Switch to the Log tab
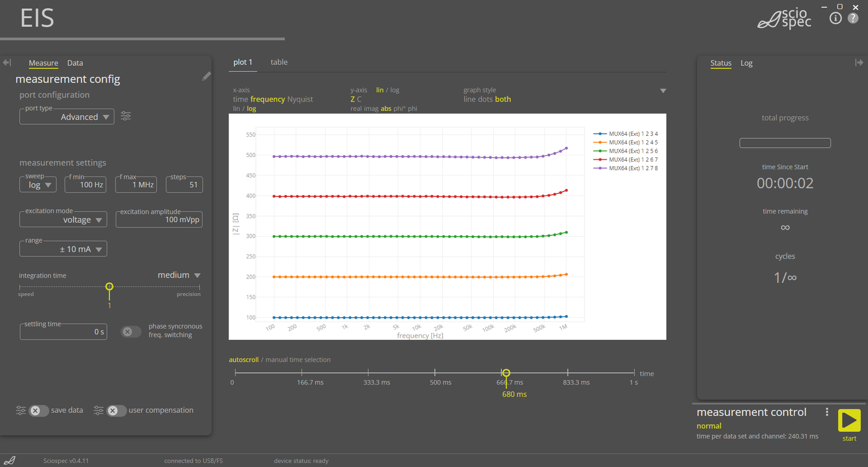 click(x=746, y=63)
